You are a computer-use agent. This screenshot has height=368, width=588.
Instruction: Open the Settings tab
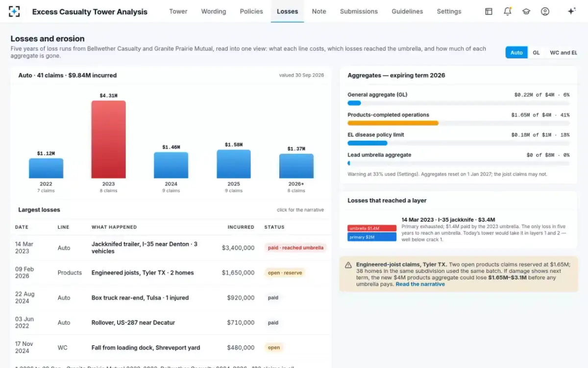tap(449, 11)
